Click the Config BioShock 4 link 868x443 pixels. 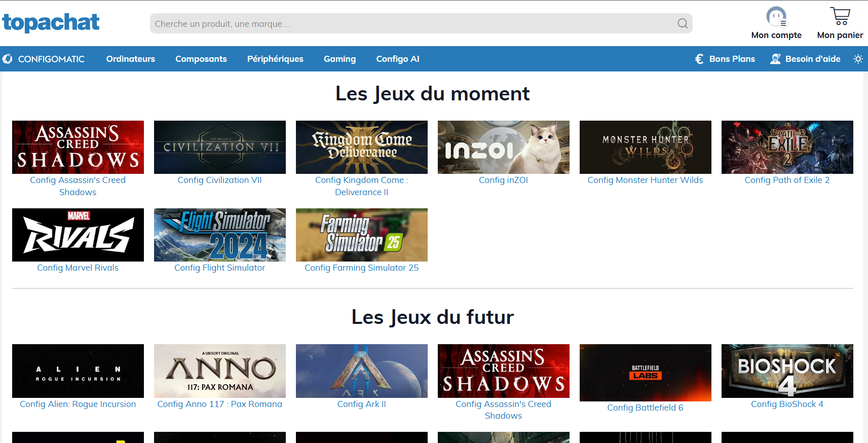point(787,404)
